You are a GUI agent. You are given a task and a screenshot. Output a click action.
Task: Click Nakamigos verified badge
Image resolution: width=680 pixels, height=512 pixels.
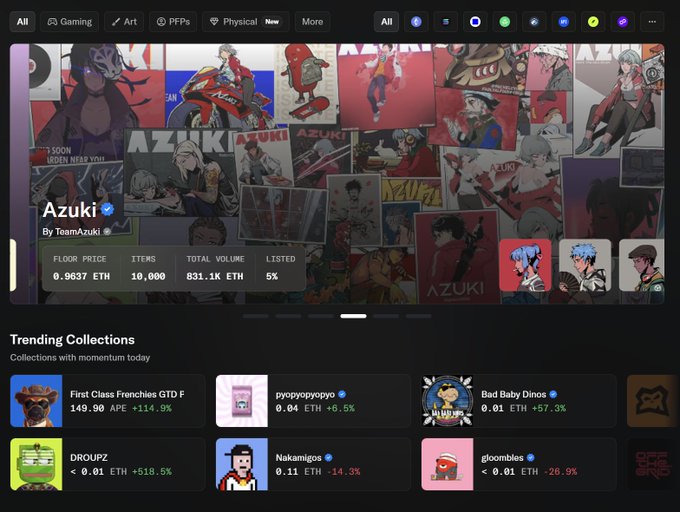click(x=328, y=457)
